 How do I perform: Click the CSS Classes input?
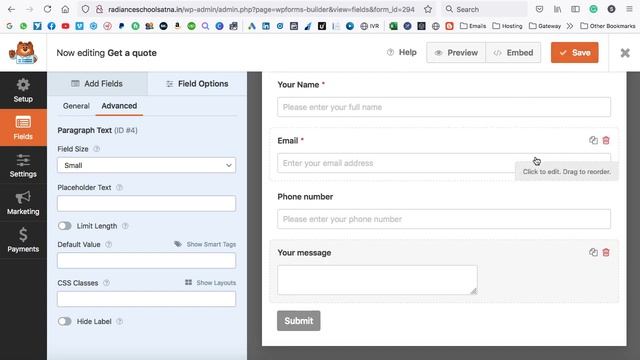[147, 299]
